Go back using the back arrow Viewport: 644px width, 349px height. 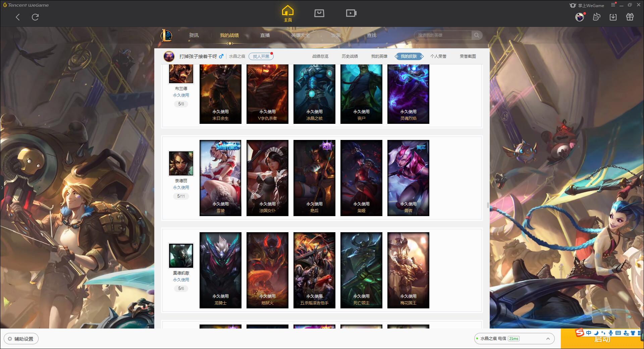[x=18, y=17]
